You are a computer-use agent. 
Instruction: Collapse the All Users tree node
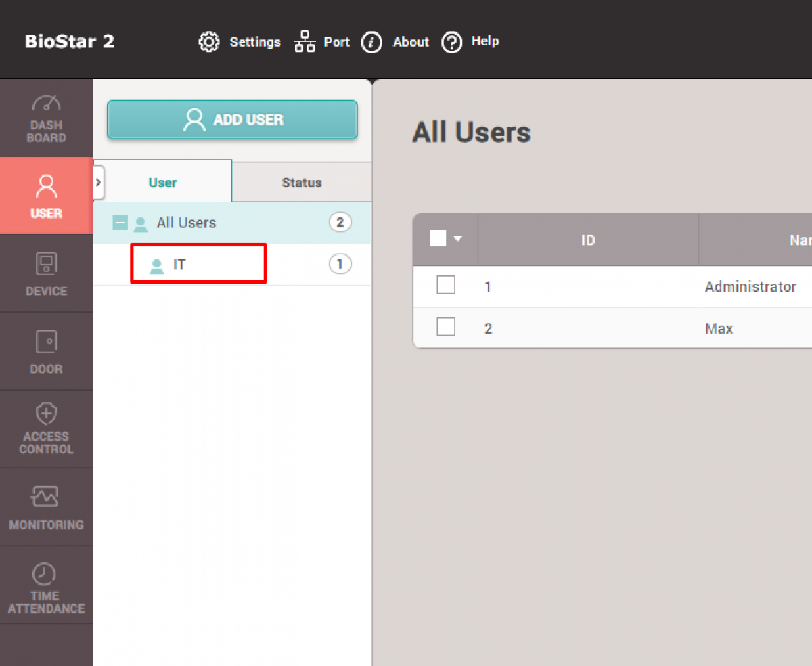pos(120,223)
